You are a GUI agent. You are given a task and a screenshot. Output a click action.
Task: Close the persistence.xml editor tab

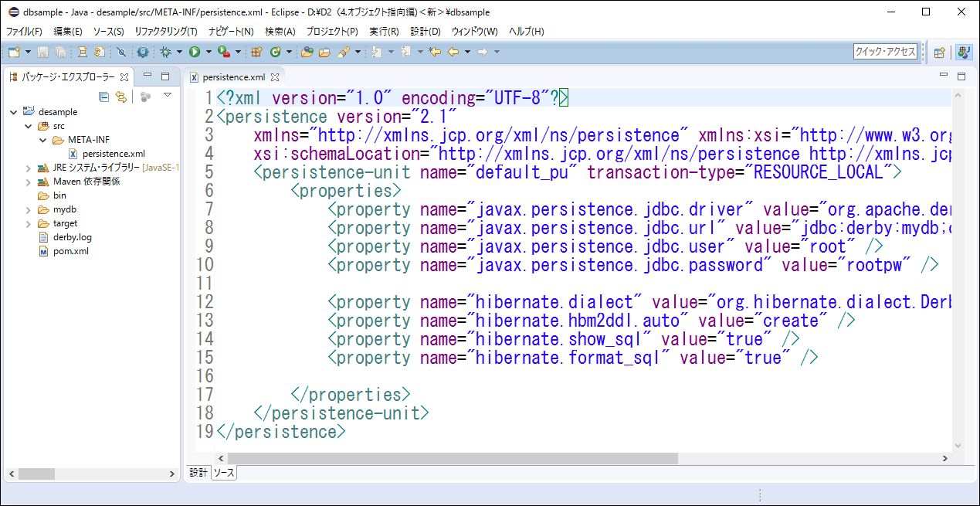click(274, 77)
